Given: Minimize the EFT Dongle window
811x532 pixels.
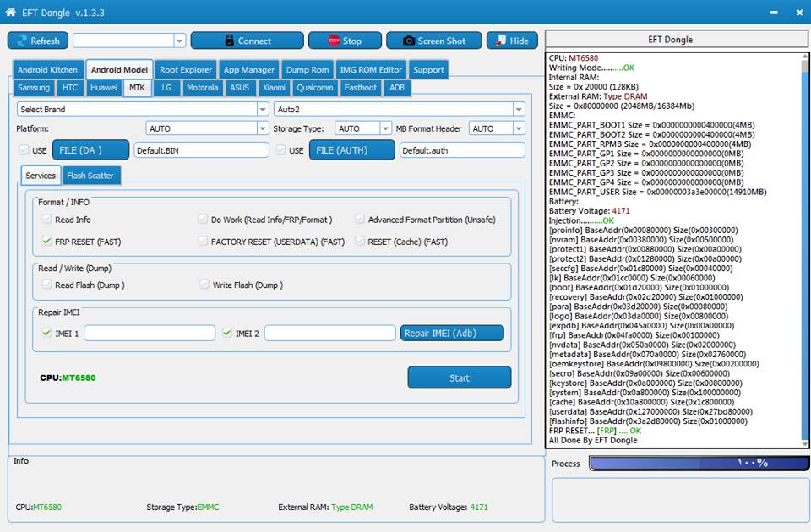Looking at the screenshot, I should tap(775, 13).
